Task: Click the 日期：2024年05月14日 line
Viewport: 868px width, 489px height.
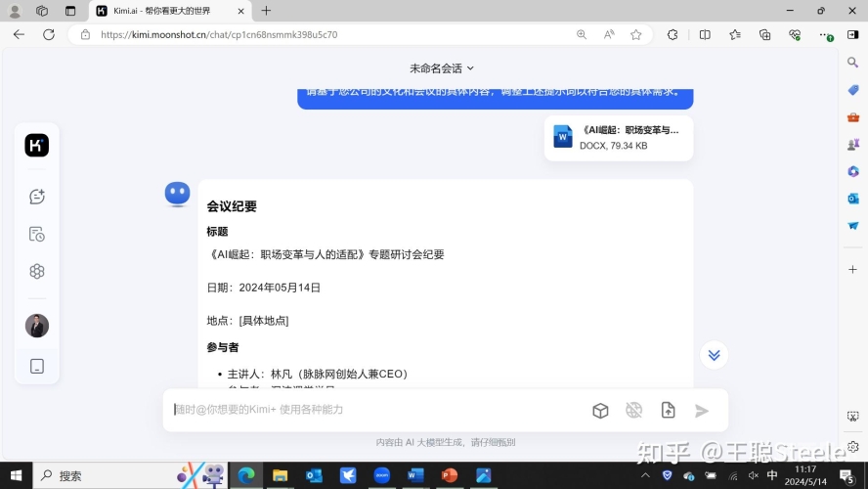Action: pos(264,288)
